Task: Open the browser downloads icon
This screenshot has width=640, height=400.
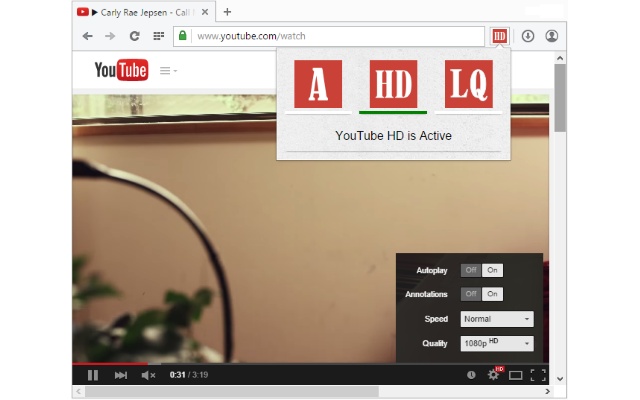Action: [x=528, y=36]
